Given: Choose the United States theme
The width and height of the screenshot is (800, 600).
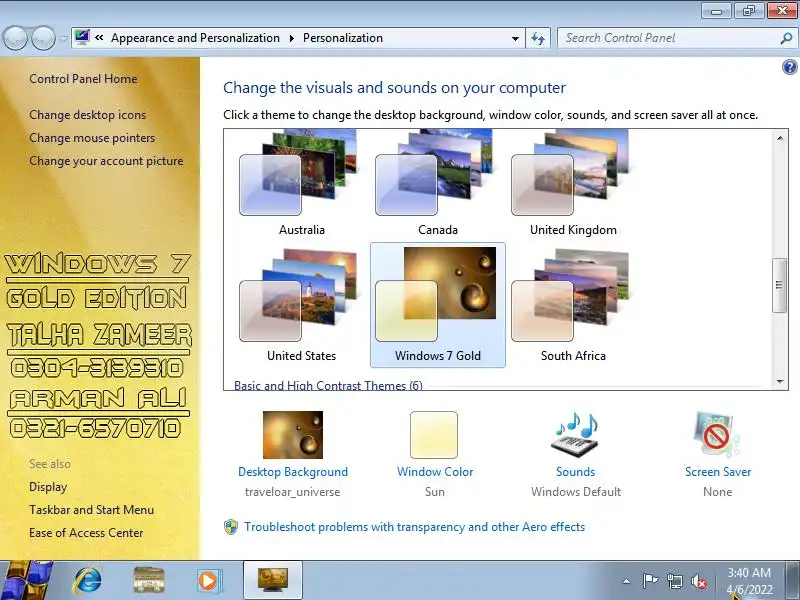Looking at the screenshot, I should tap(301, 305).
